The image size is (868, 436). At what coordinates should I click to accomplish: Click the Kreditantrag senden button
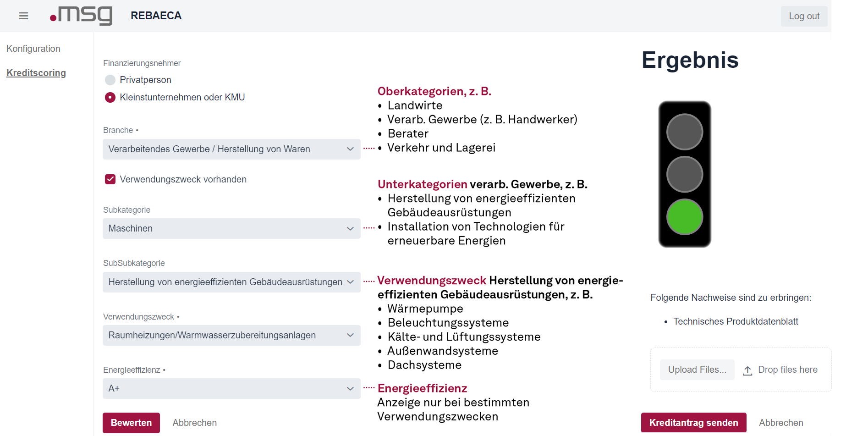tap(693, 423)
